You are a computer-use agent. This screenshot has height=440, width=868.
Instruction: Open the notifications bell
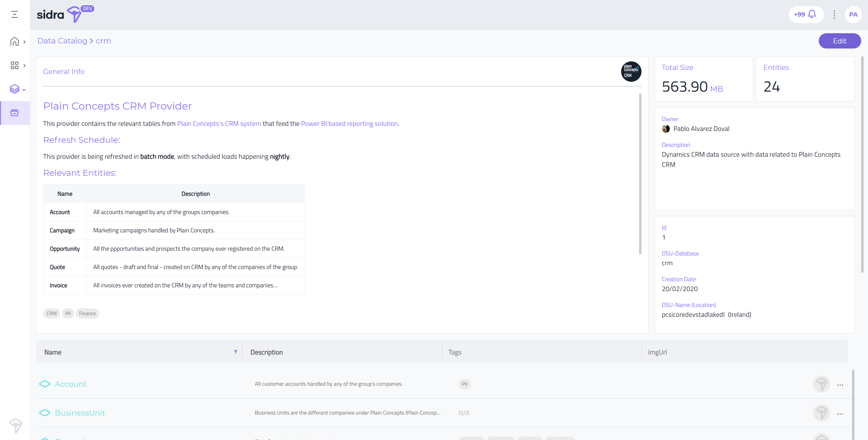pyautogui.click(x=812, y=14)
